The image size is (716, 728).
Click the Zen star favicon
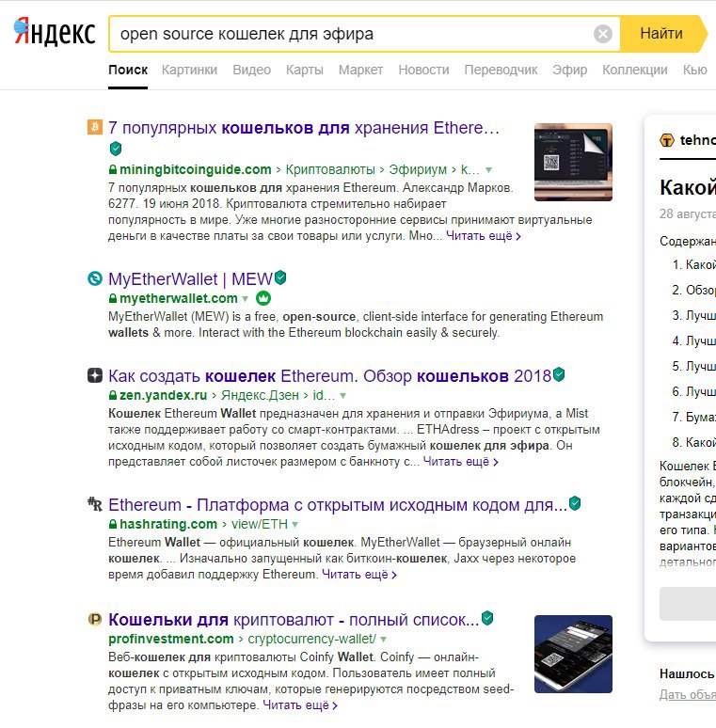[95, 375]
